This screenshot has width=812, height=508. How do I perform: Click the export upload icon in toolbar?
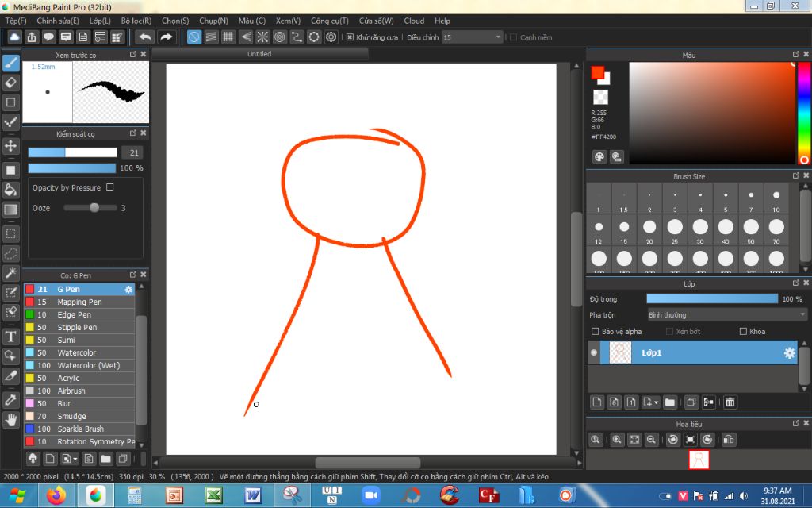32,37
